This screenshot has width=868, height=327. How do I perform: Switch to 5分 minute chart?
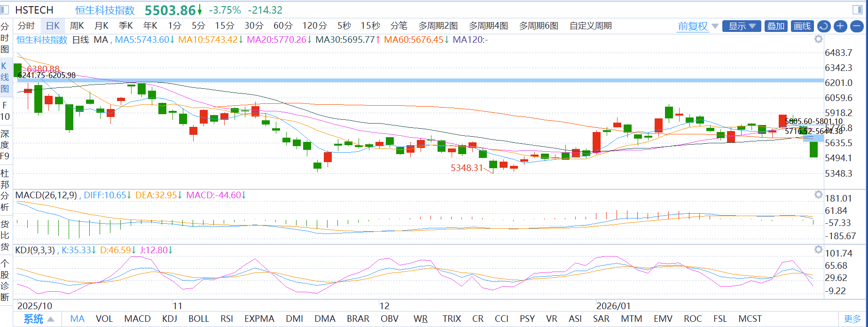pyautogui.click(x=198, y=26)
